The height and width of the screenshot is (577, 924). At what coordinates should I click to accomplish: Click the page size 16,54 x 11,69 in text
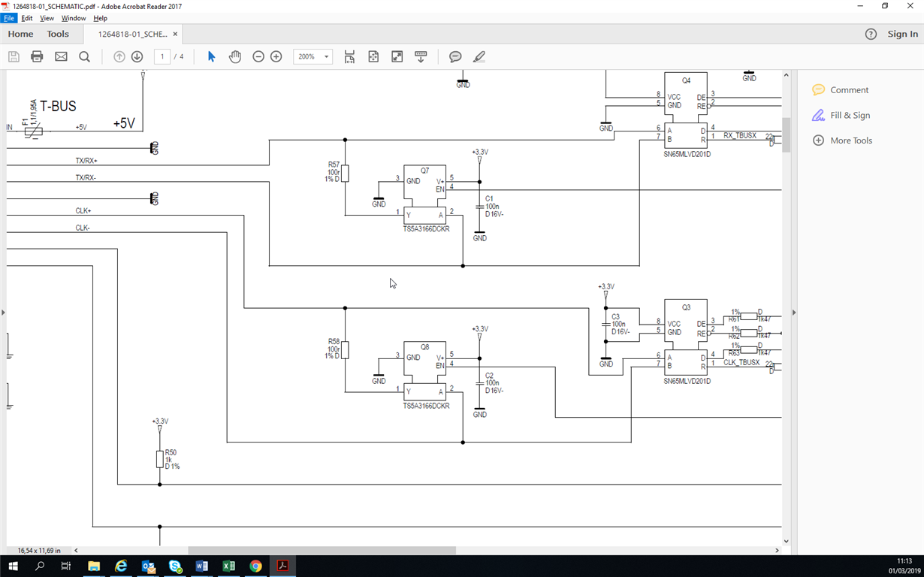coord(39,551)
